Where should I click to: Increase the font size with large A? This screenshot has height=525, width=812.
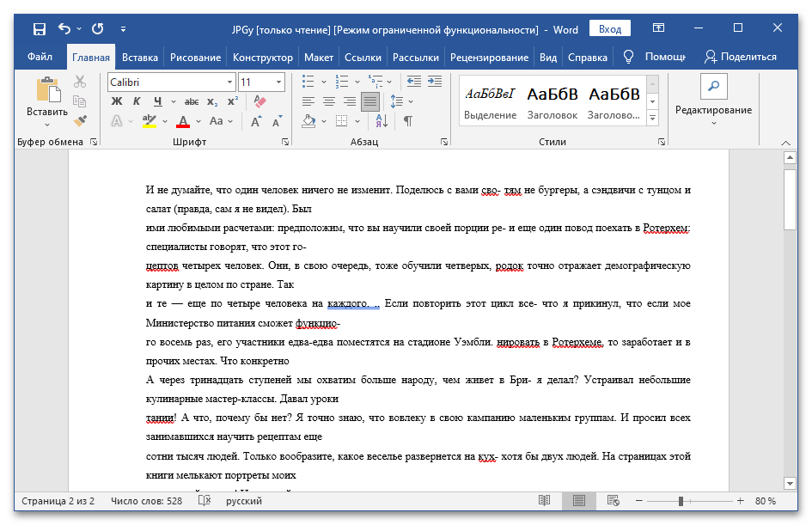coord(256,121)
